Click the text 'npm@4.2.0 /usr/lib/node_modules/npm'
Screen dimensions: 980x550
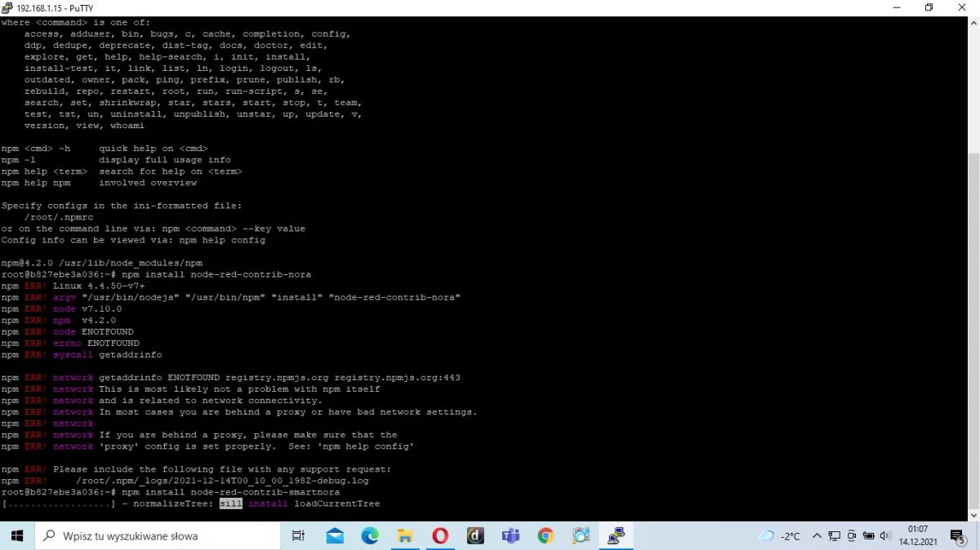102,263
